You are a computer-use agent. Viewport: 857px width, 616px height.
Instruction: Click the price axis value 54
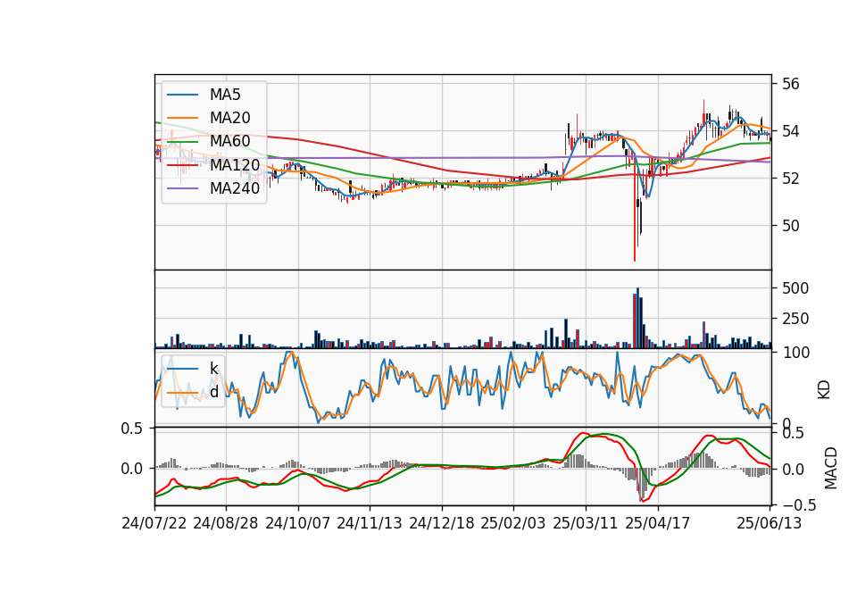(790, 131)
